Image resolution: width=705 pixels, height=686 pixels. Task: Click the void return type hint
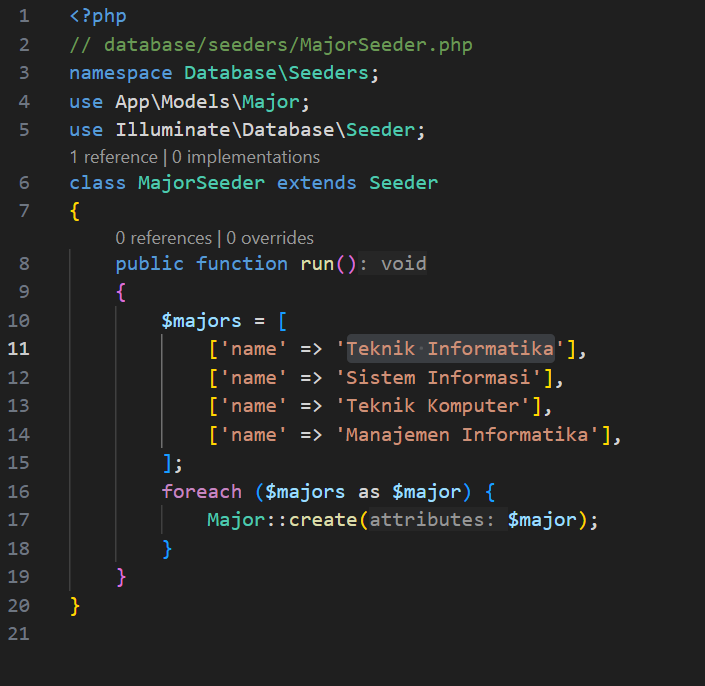pyautogui.click(x=403, y=264)
